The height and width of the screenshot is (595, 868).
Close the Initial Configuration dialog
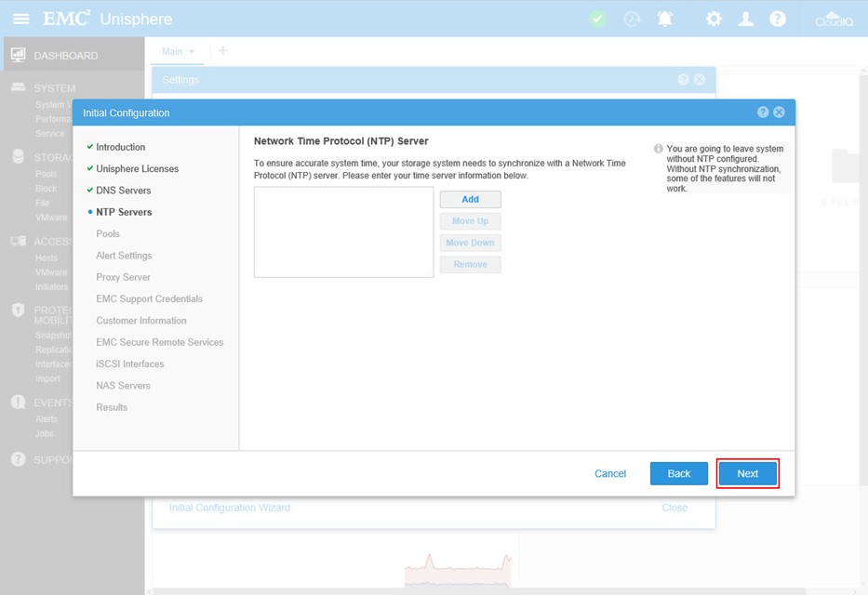point(779,112)
